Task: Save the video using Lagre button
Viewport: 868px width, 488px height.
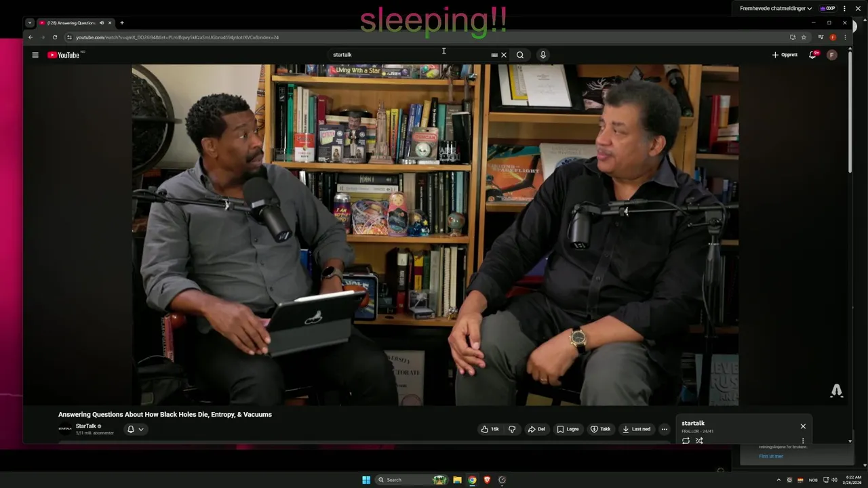Action: (568, 429)
